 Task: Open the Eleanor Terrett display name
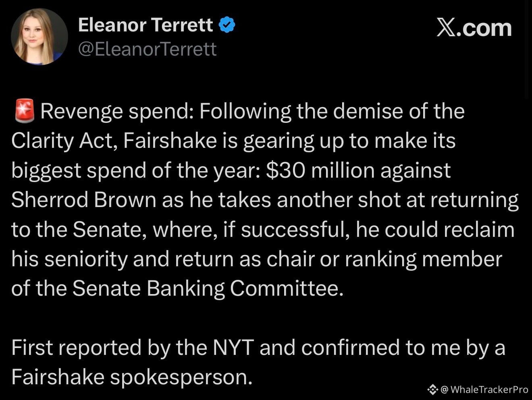point(145,25)
